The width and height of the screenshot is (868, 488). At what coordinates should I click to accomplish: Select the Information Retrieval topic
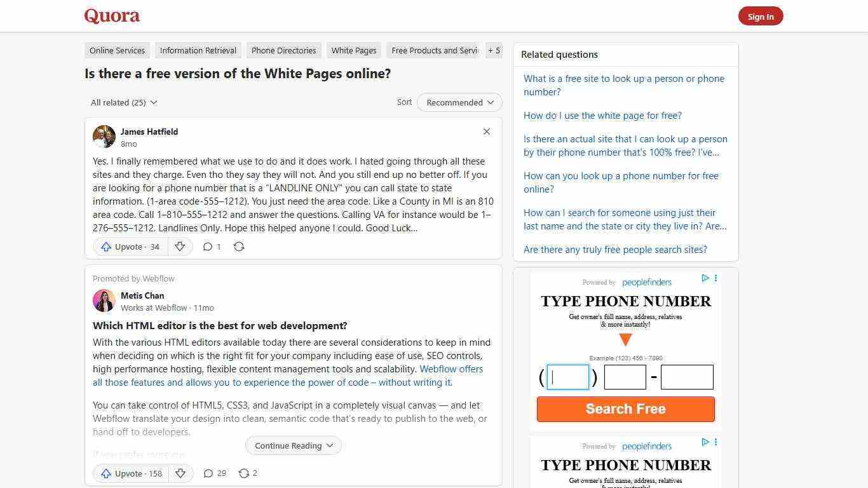(x=198, y=50)
